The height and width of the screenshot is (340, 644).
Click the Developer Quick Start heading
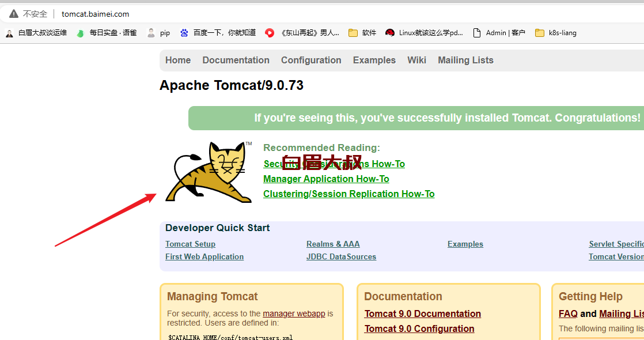pos(217,228)
